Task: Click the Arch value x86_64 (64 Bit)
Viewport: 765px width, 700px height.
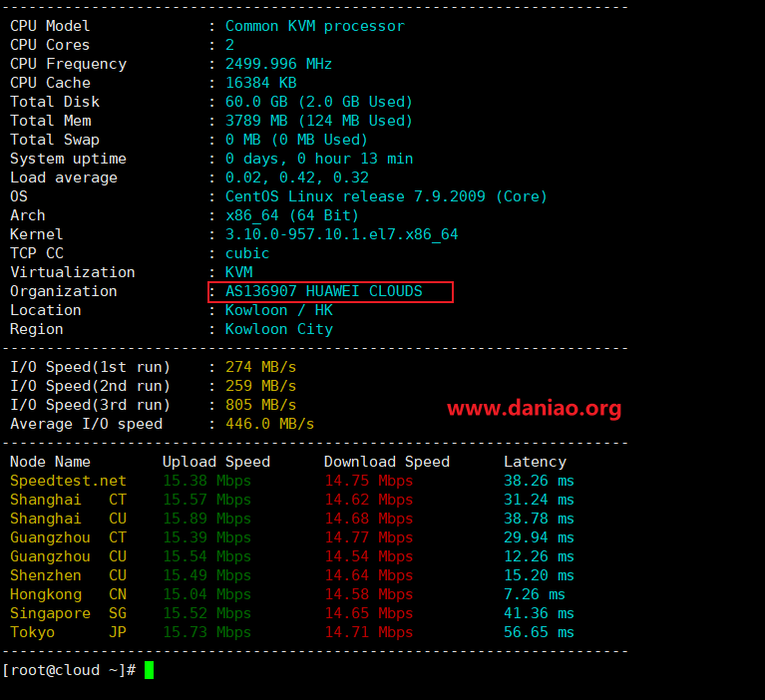Action: [292, 215]
